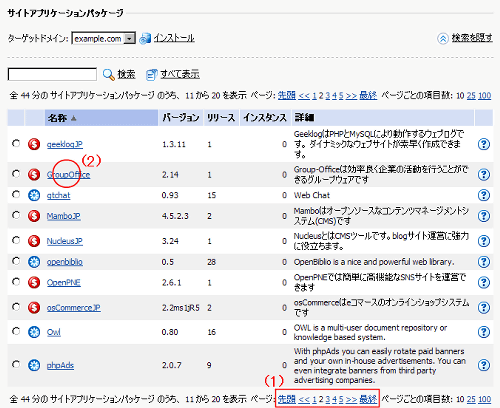Go to page 3 in bottom pager
The image size is (500, 408).
328,399
